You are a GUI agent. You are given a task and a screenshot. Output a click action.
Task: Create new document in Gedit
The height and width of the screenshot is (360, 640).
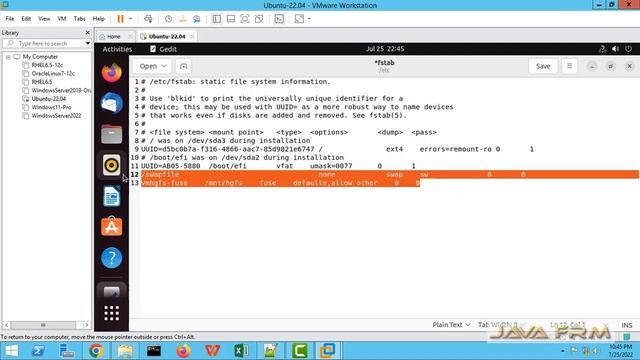click(183, 66)
